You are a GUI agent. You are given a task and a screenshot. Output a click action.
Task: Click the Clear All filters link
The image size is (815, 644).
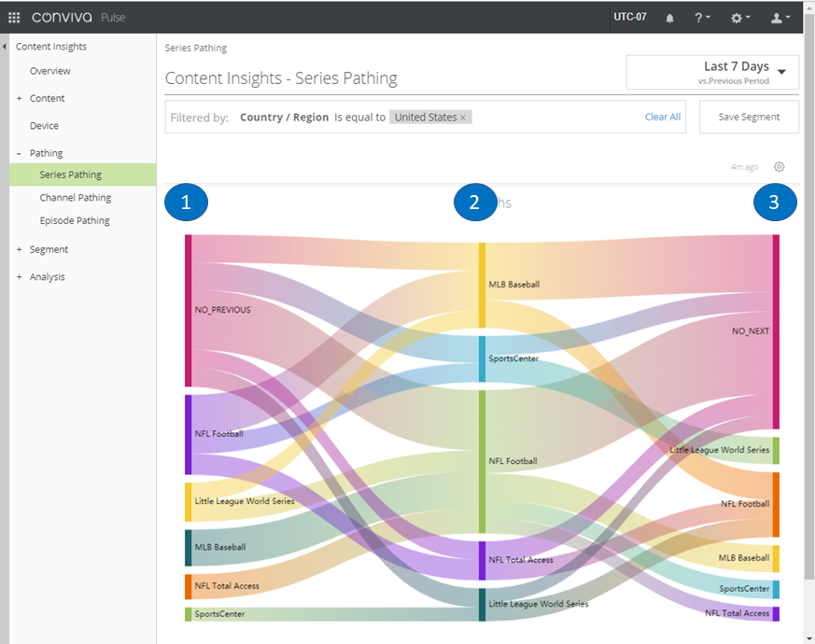click(662, 117)
